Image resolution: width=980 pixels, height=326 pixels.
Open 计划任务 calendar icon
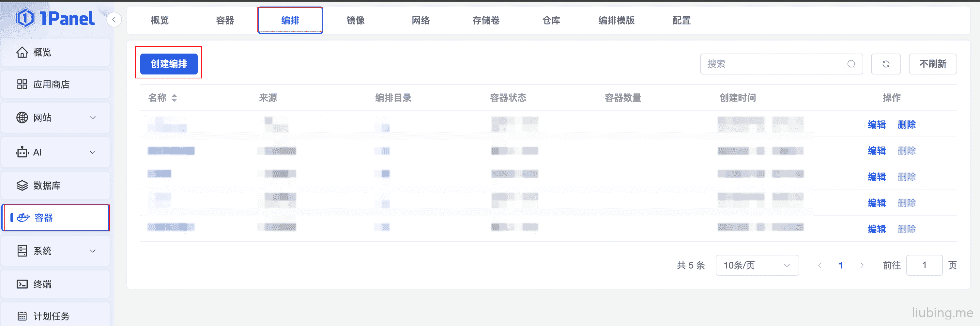tap(22, 316)
